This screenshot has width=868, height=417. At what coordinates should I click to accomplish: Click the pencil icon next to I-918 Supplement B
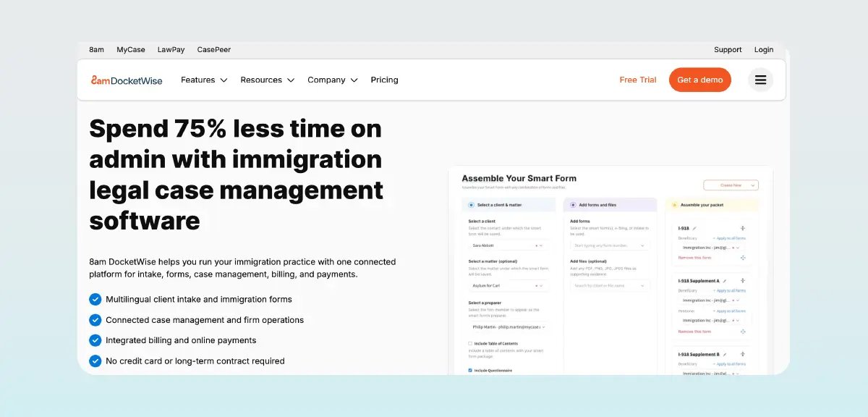click(x=726, y=354)
